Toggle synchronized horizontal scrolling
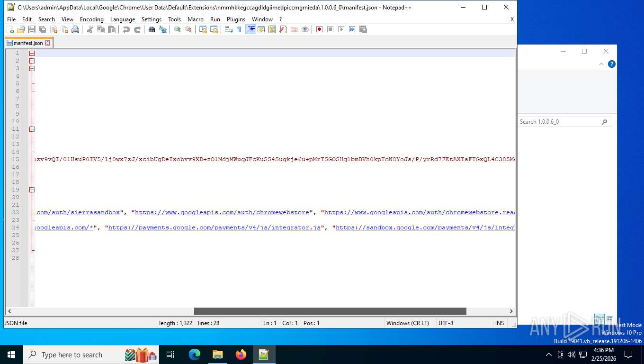 [214, 29]
